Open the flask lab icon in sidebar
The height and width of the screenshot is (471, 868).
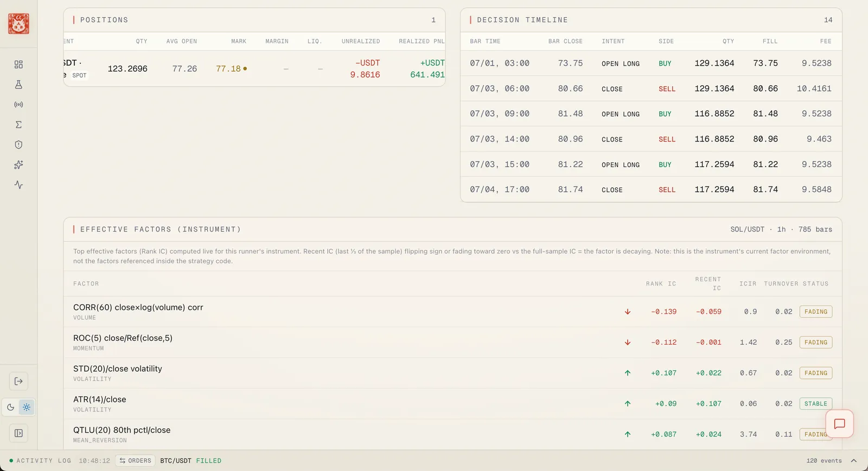point(18,85)
